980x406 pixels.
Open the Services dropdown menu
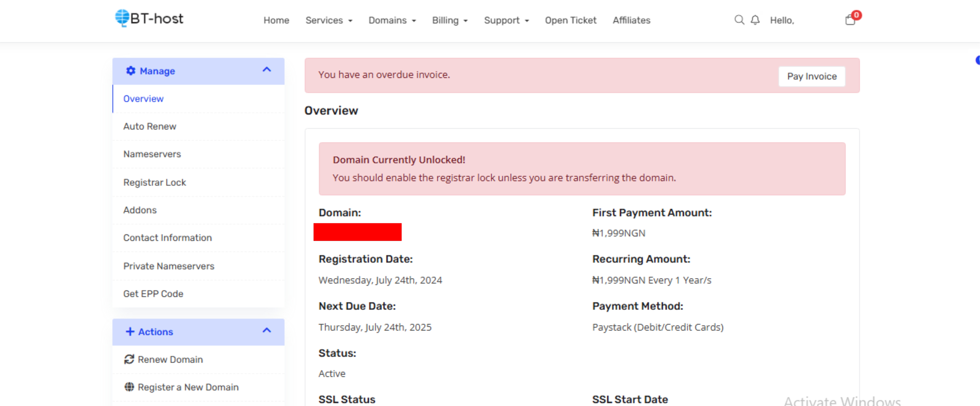[329, 21]
